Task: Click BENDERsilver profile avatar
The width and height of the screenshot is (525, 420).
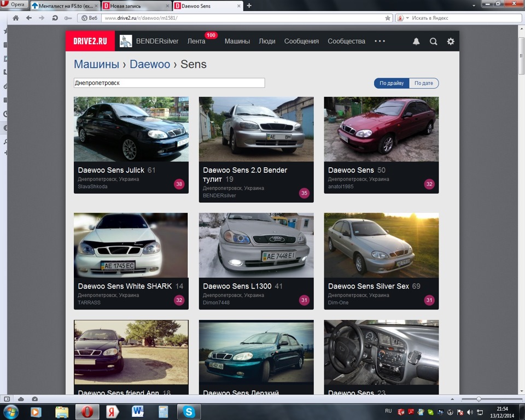Action: [x=126, y=41]
